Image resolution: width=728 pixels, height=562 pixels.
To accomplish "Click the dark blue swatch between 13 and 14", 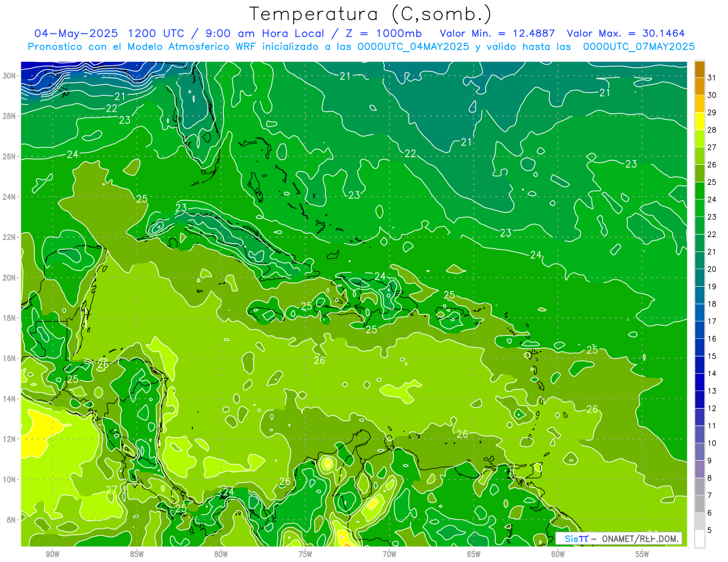I will 699,382.
